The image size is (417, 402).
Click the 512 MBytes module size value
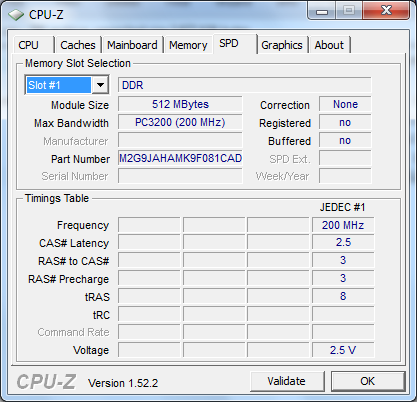[180, 104]
